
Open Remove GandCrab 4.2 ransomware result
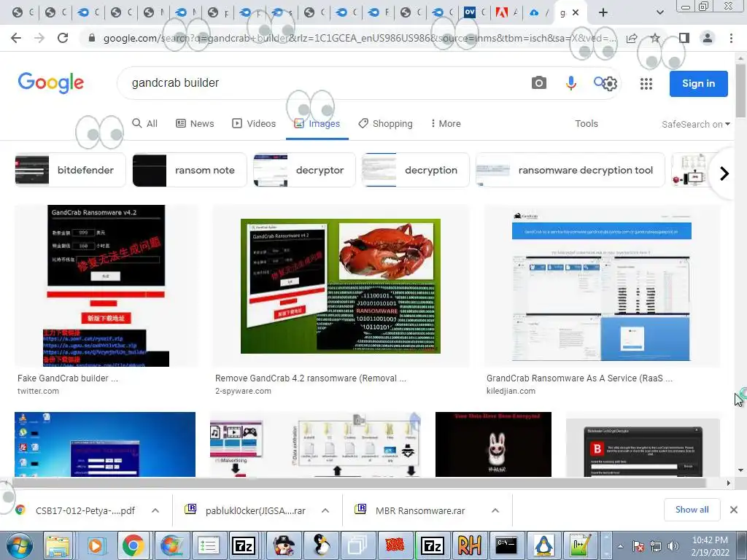[x=311, y=378]
